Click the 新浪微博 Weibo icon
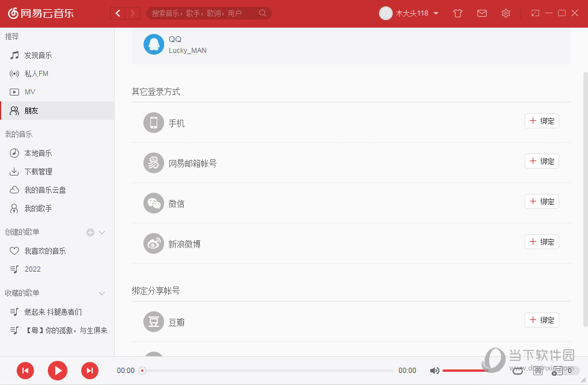This screenshot has height=385, width=588. click(154, 243)
